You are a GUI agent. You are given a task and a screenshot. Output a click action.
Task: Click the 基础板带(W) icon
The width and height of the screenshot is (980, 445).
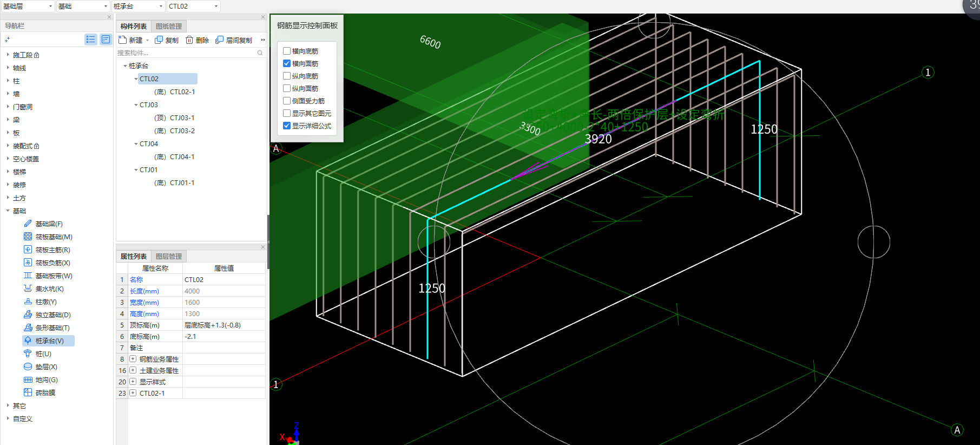pyautogui.click(x=28, y=276)
